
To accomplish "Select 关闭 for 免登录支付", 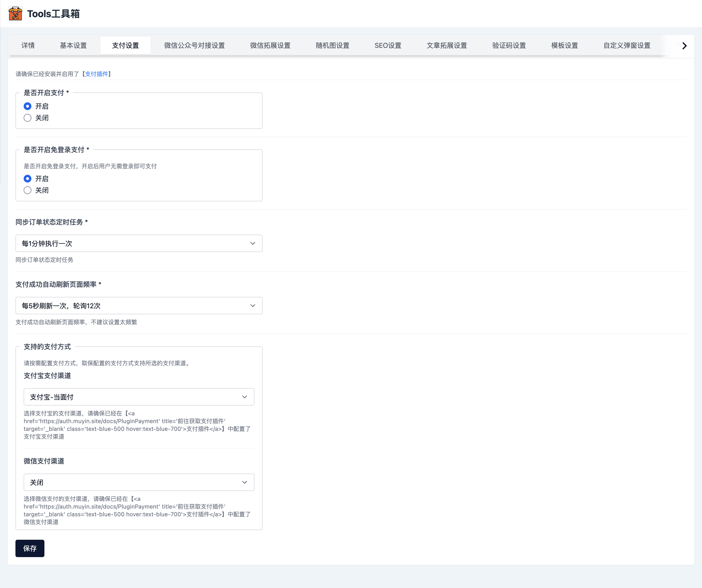I will coord(28,190).
